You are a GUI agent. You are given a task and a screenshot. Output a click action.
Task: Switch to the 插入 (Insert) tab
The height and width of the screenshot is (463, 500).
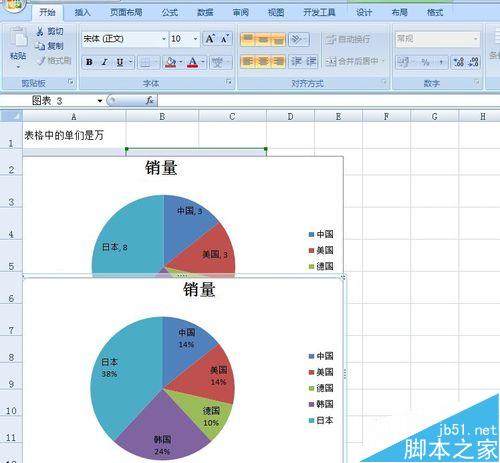(82, 13)
